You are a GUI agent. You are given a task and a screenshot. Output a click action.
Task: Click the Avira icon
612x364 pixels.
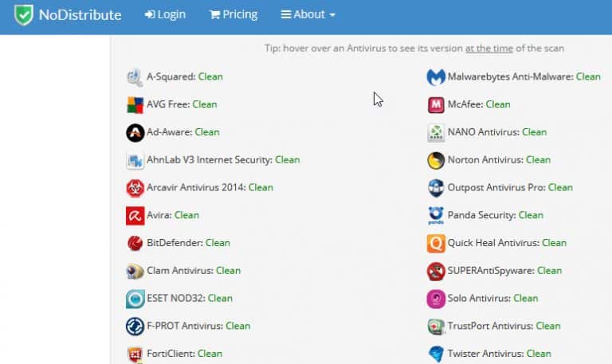pos(135,215)
